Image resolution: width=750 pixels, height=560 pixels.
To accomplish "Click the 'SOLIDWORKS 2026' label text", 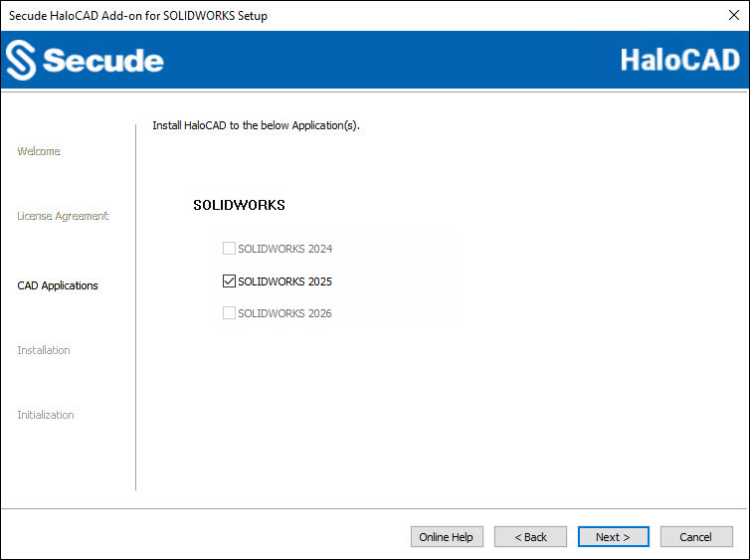I will pyautogui.click(x=285, y=313).
